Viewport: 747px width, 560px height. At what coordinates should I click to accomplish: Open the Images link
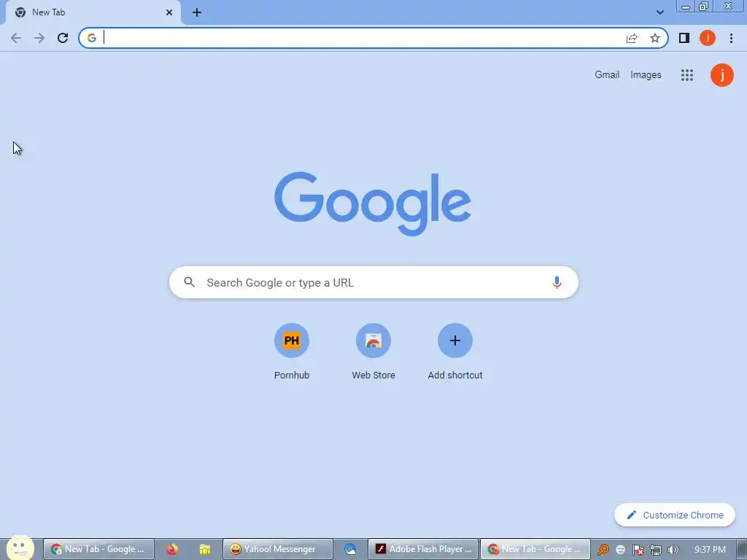tap(646, 75)
